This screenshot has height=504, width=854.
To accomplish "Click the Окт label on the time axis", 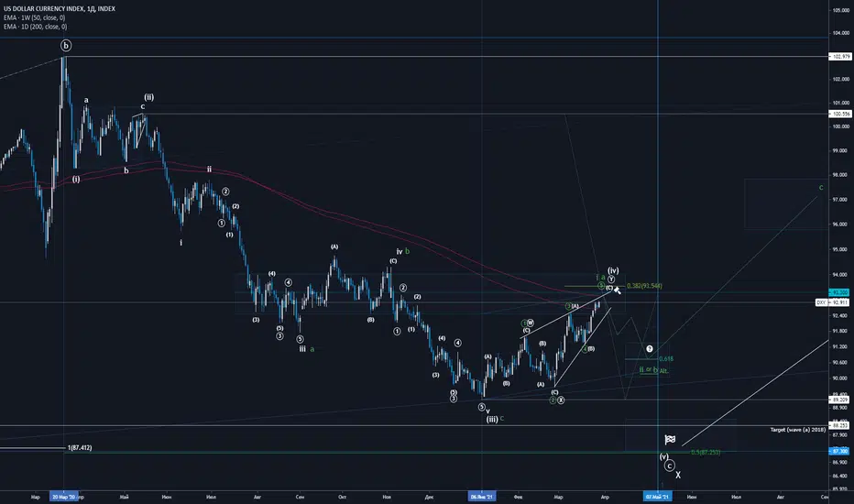I will pos(343,497).
